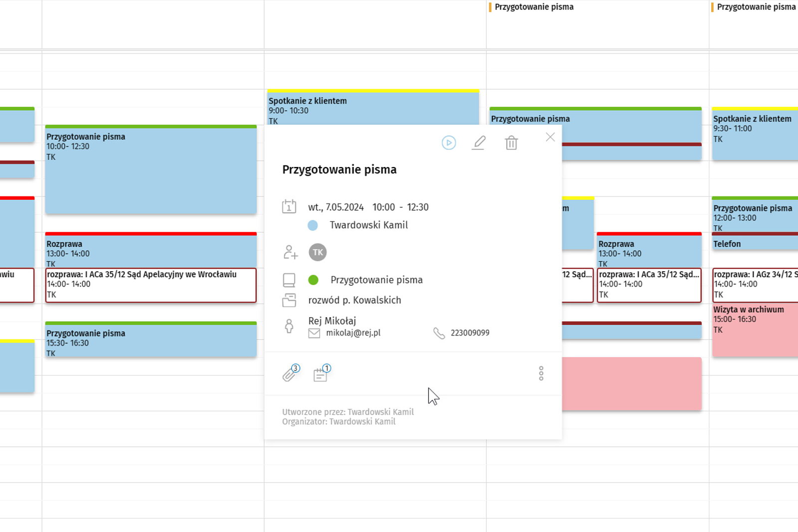The height and width of the screenshot is (532, 798).
Task: Click the green Przygotowanie pisma category dot
Action: pos(313,280)
